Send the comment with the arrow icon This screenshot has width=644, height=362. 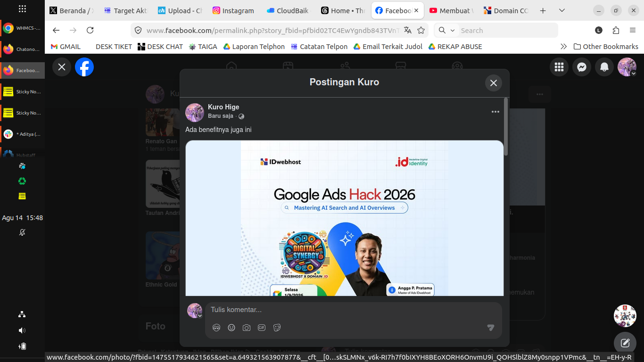tap(490, 328)
